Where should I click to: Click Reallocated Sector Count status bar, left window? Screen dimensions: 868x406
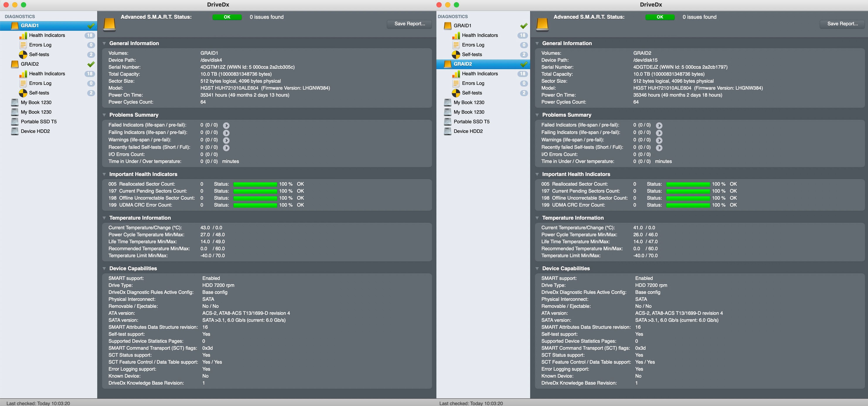pos(255,184)
